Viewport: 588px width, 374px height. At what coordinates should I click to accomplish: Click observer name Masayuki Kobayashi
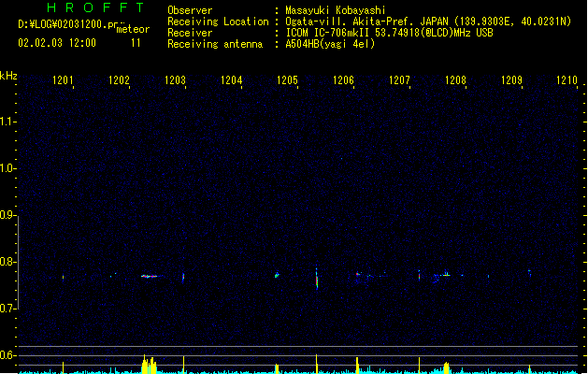(336, 10)
